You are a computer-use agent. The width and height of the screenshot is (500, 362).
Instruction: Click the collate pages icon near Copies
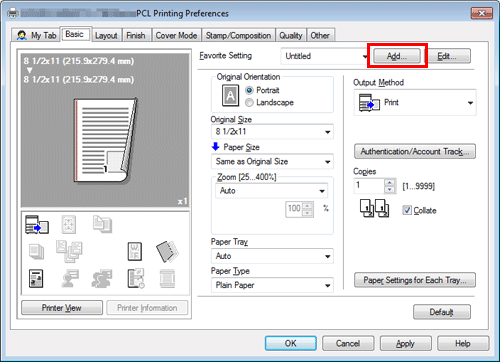pos(374,209)
